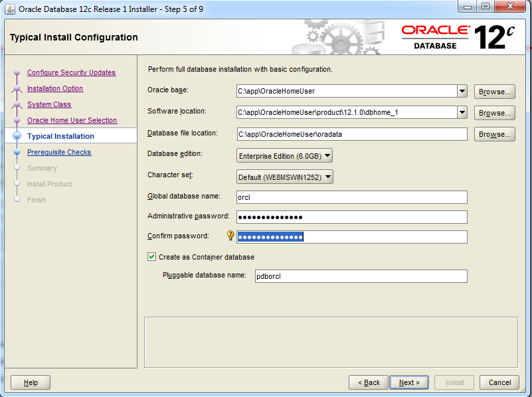Image resolution: width=532 pixels, height=397 pixels.
Task: Browse for the Database file location
Action: pyautogui.click(x=494, y=134)
